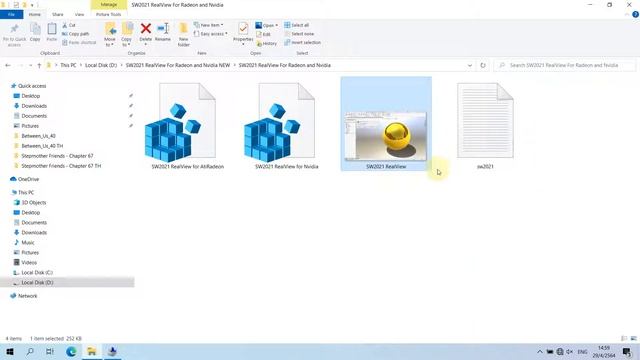
Task: Open Music folder in sidebar
Action: point(28,242)
